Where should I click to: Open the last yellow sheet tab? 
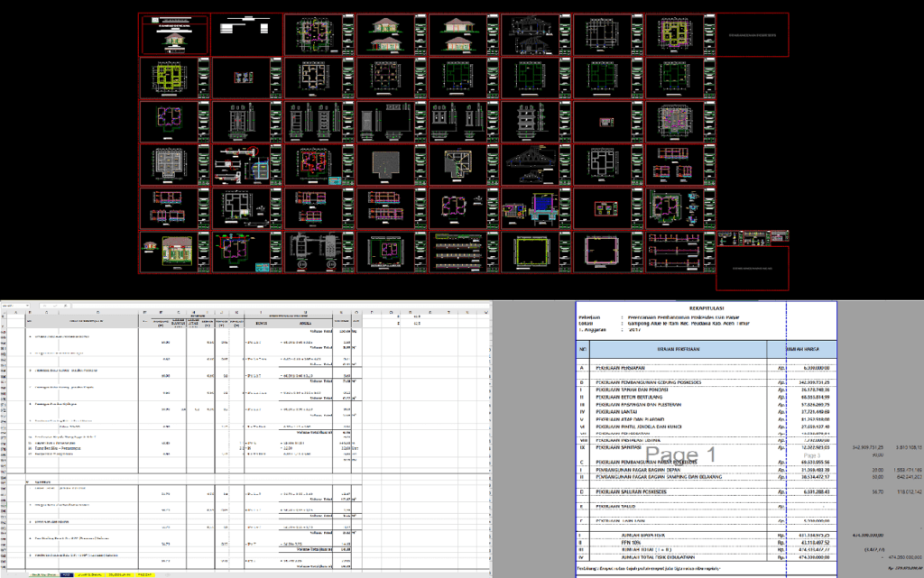pyautogui.click(x=144, y=574)
